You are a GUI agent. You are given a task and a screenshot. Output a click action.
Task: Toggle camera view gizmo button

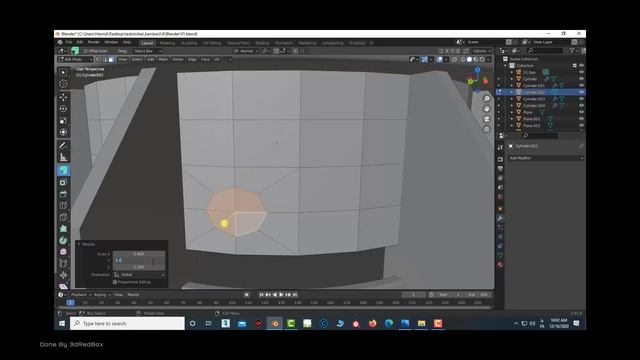tap(486, 119)
